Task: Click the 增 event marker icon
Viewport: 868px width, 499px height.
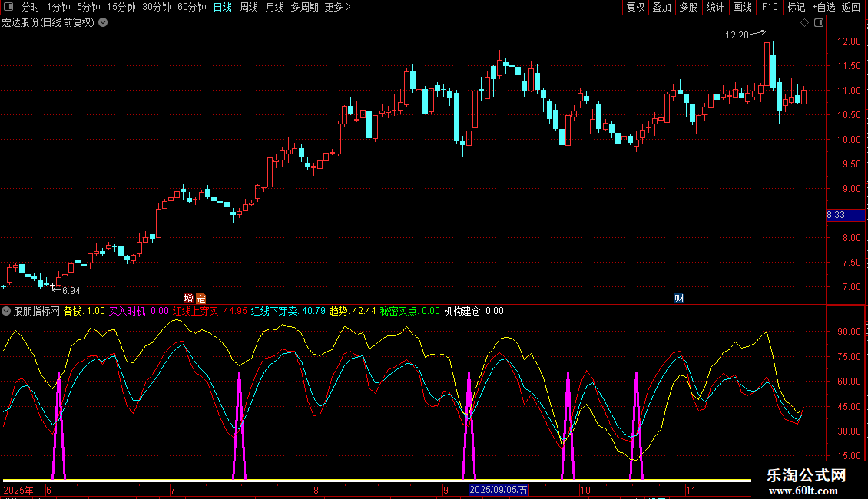Action: coord(189,299)
